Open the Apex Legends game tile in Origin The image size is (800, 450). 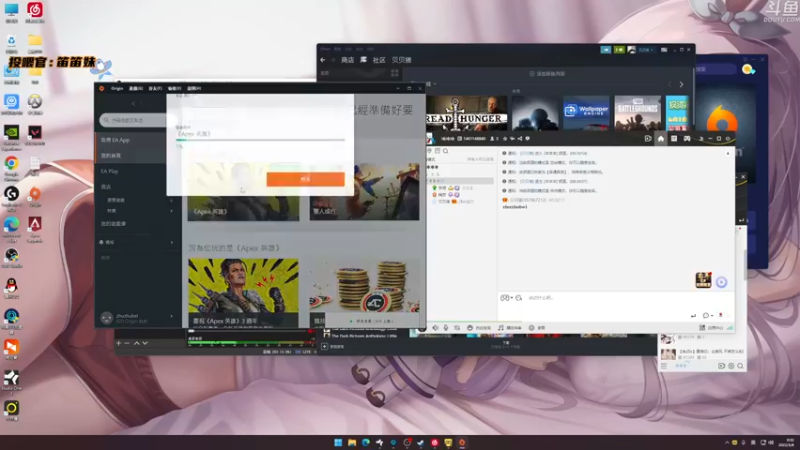[243, 192]
